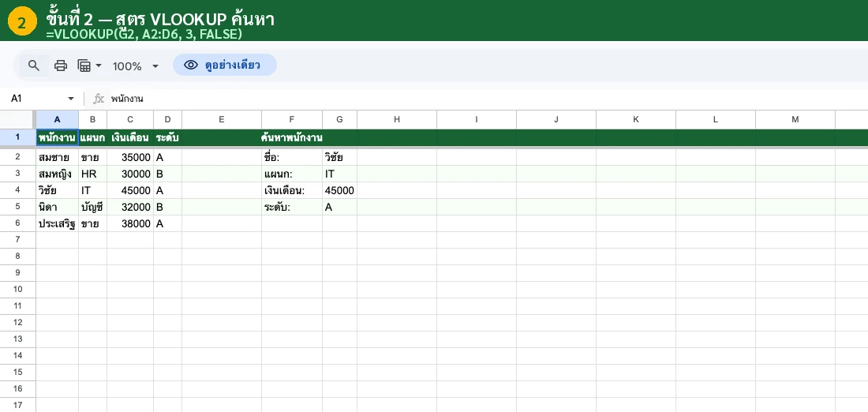Click the ระดับ: label cell in column F
The width and height of the screenshot is (868, 412).
pyautogui.click(x=292, y=207)
